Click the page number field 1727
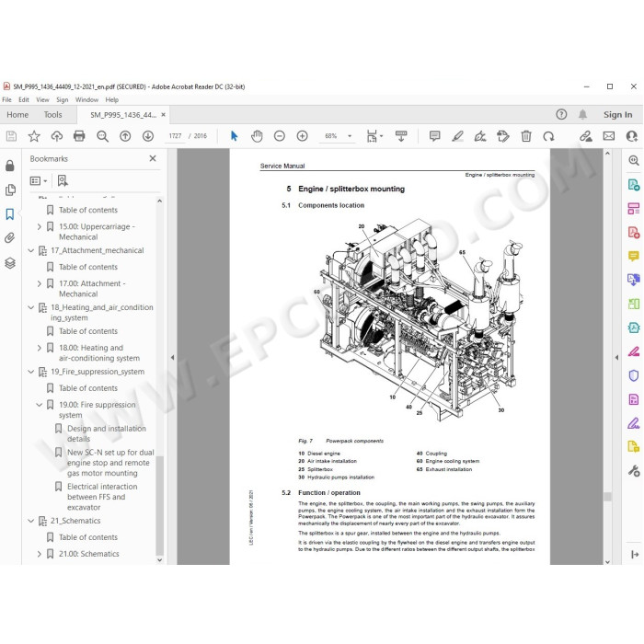Viewport: 644px width, 644px height. point(175,136)
